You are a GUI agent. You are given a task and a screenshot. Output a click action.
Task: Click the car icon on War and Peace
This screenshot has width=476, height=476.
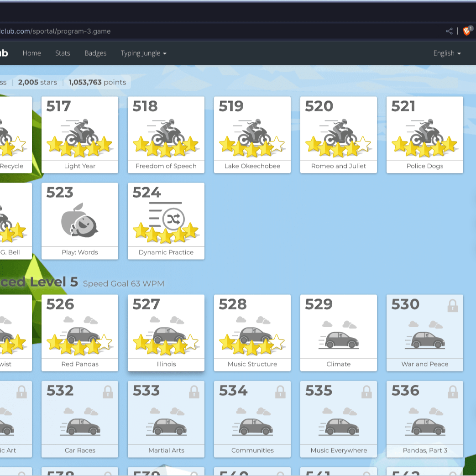tap(425, 340)
